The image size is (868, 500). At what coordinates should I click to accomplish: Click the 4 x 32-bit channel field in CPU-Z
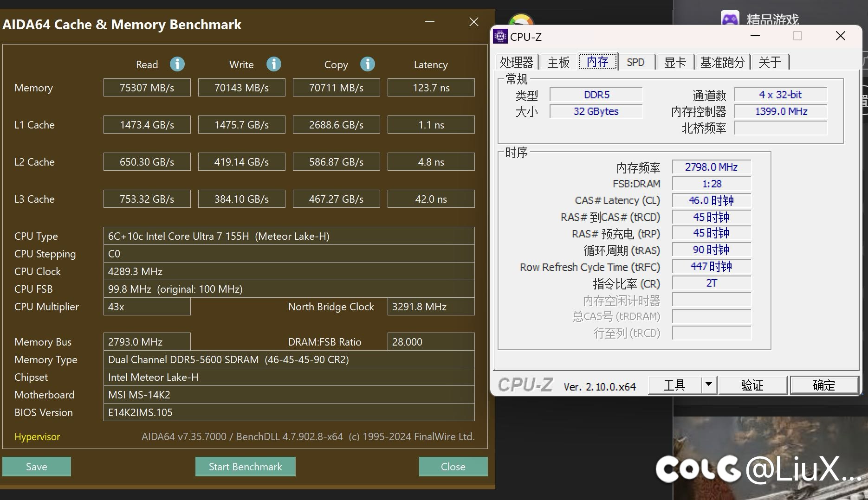(781, 95)
